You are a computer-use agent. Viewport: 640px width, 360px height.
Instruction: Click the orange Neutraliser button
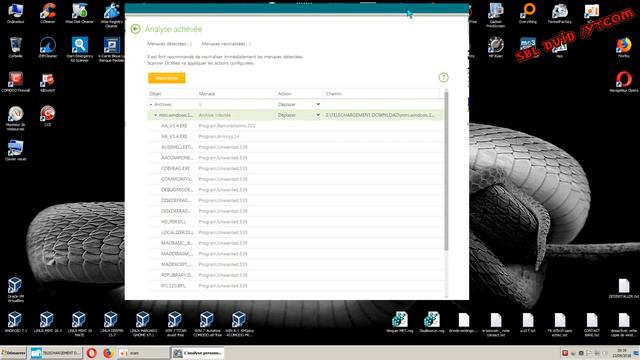click(x=167, y=78)
